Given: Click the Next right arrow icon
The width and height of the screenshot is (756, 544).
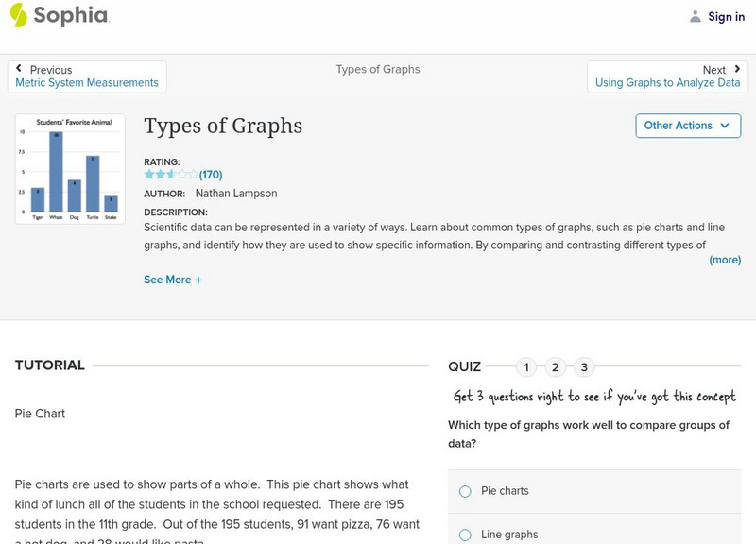Looking at the screenshot, I should point(736,69).
